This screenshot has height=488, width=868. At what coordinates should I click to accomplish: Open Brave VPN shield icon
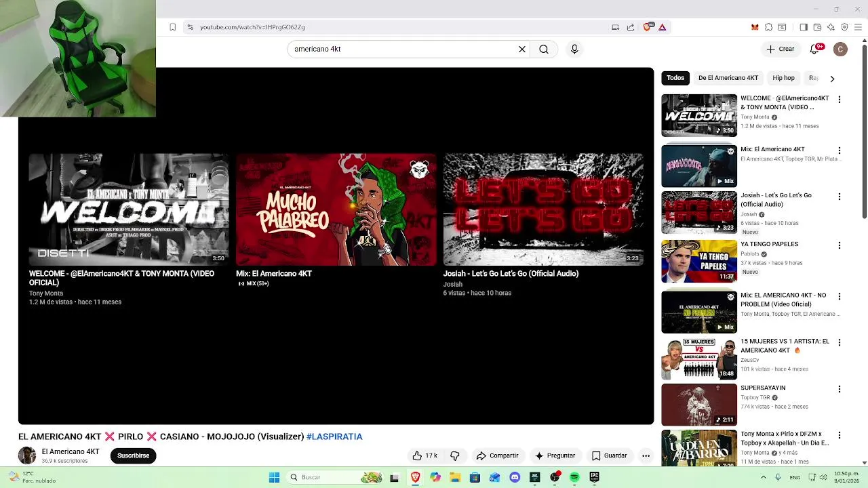tap(844, 27)
